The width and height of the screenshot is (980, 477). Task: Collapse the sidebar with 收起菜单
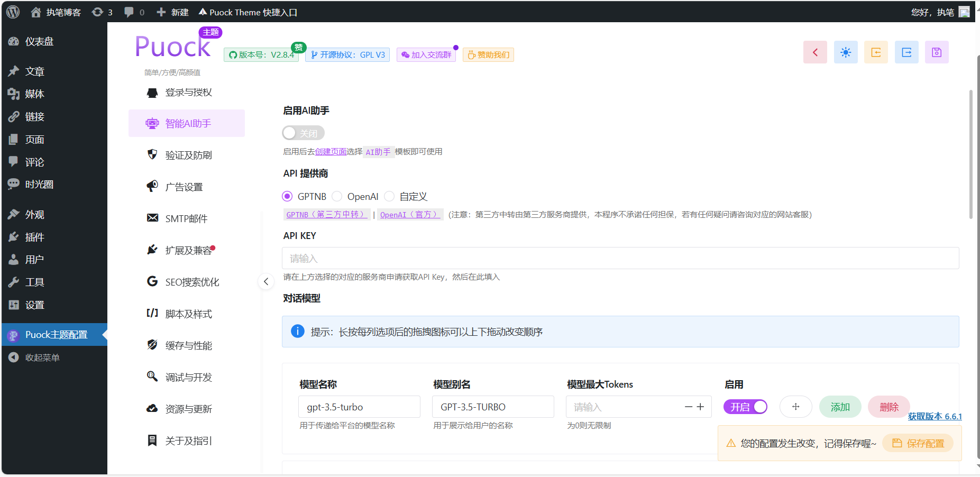[54, 358]
